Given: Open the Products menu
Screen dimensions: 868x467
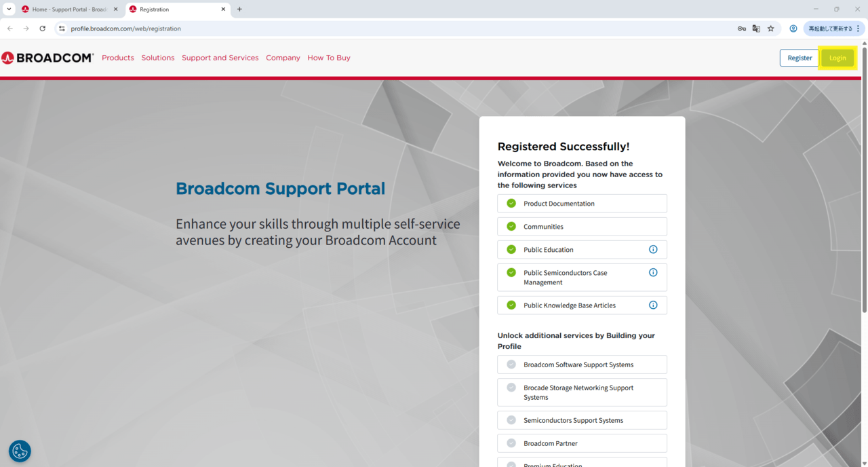Looking at the screenshot, I should coord(118,58).
